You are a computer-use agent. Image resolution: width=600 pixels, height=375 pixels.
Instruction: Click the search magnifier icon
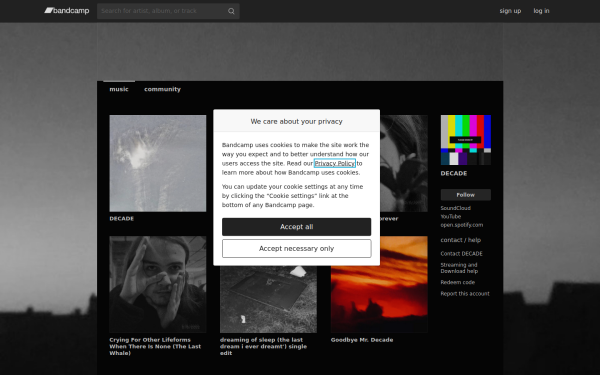(231, 11)
